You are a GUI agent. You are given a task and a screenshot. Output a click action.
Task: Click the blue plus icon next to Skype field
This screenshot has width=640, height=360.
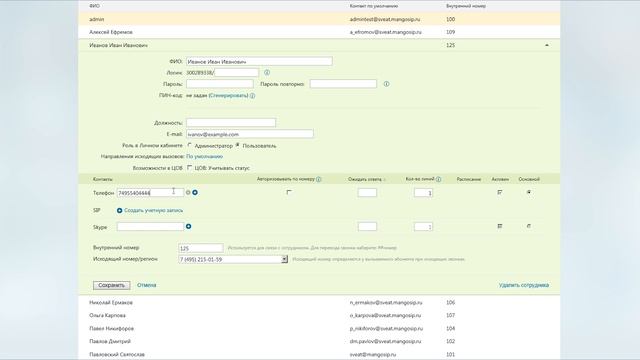[189, 226]
